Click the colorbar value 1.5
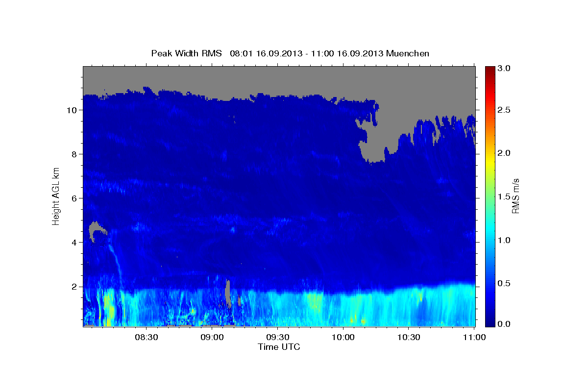 (505, 196)
